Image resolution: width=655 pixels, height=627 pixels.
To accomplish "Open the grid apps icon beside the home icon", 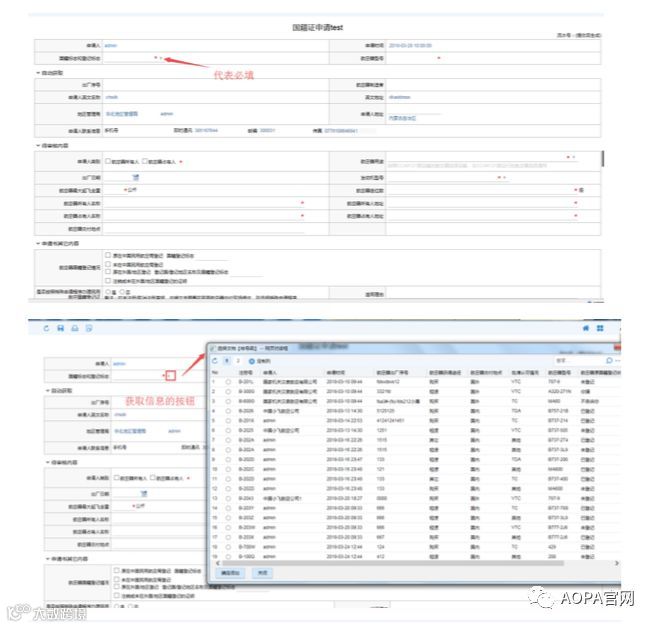I will [600, 328].
